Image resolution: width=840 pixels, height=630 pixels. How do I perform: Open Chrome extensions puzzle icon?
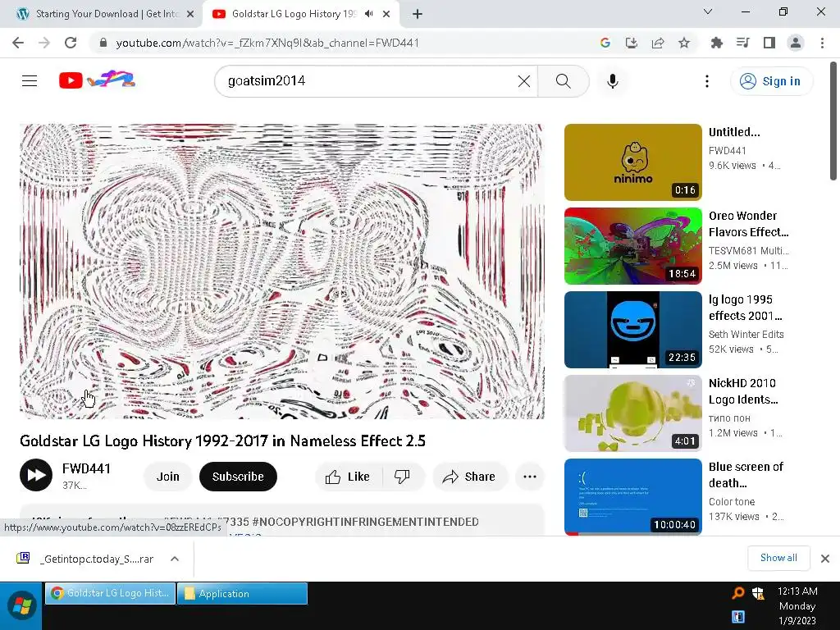click(x=716, y=43)
